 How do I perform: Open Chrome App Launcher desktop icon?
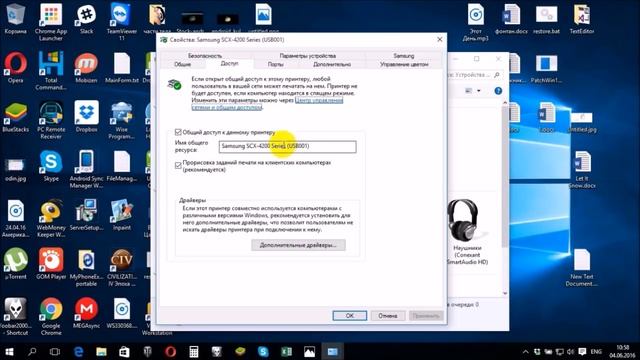pyautogui.click(x=51, y=22)
